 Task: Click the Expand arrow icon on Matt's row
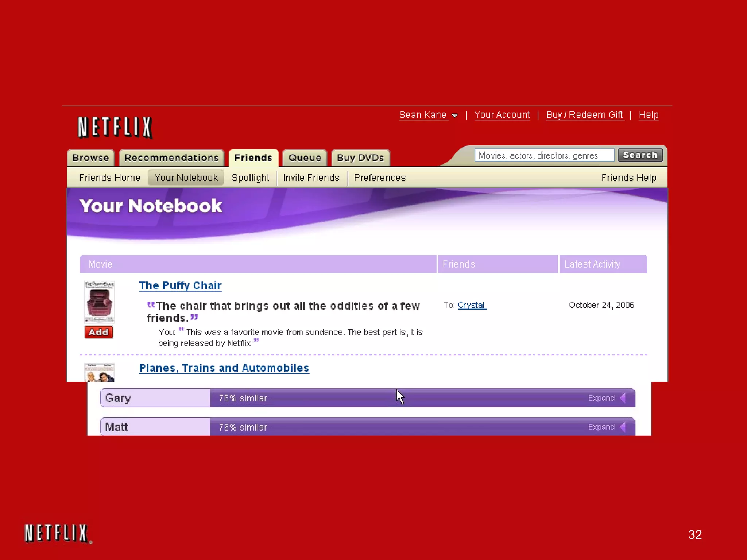click(623, 427)
